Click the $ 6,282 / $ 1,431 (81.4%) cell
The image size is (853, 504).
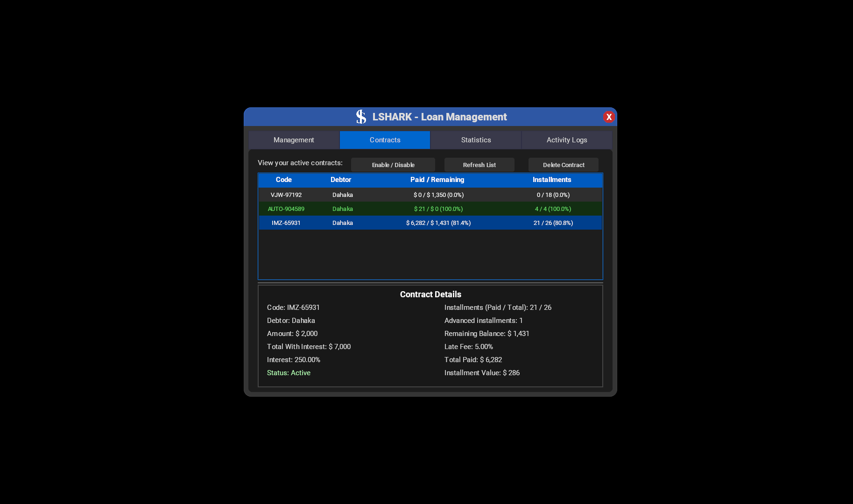(x=438, y=223)
